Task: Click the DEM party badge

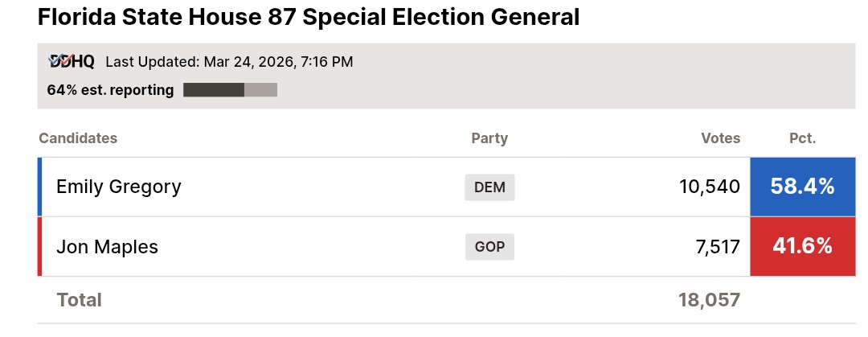Action: (x=489, y=187)
